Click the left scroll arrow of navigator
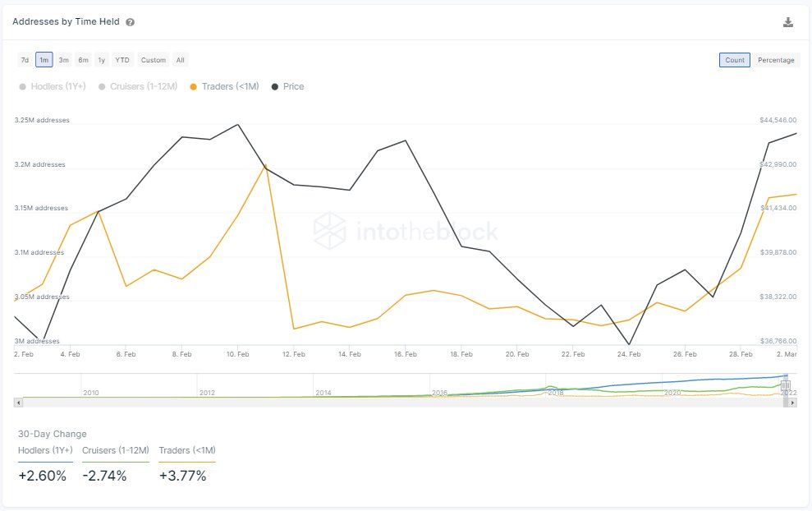Image resolution: width=812 pixels, height=511 pixels. pos(18,402)
